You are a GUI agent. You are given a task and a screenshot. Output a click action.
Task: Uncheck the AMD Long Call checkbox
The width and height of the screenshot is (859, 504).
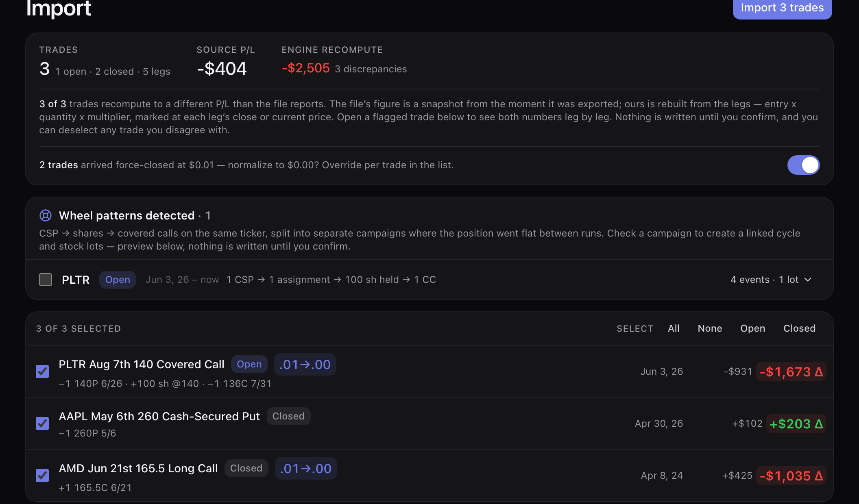tap(42, 476)
